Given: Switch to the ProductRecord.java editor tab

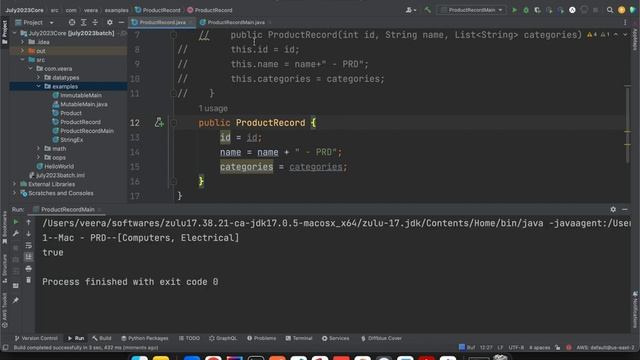Looking at the screenshot, I should pos(162,22).
